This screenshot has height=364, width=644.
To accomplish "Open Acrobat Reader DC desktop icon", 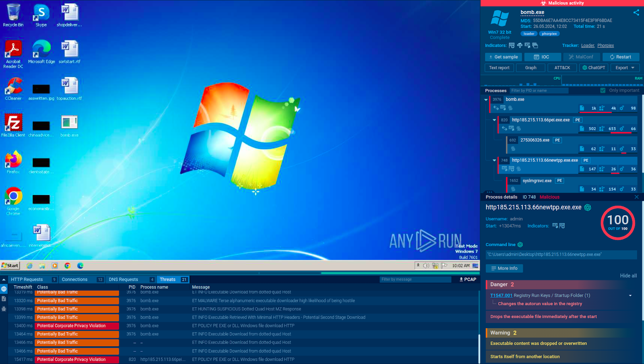I will [x=13, y=54].
